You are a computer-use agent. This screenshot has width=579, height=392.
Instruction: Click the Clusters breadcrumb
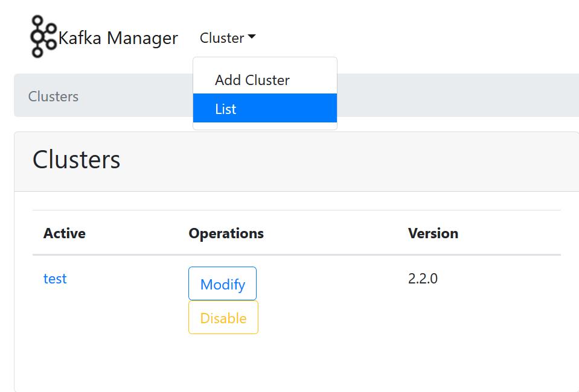tap(53, 96)
